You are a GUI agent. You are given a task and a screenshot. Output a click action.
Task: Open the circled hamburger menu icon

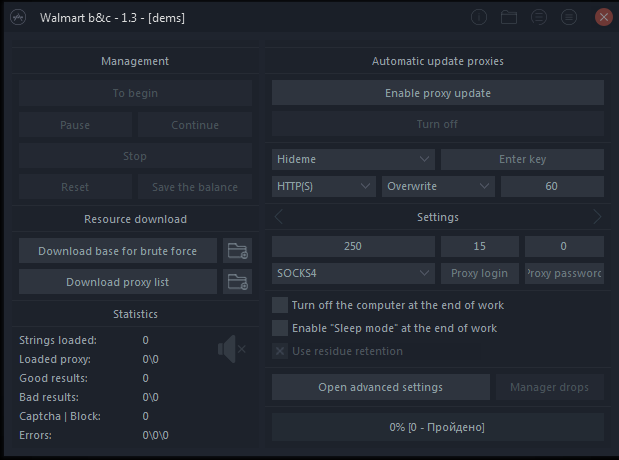click(x=569, y=17)
